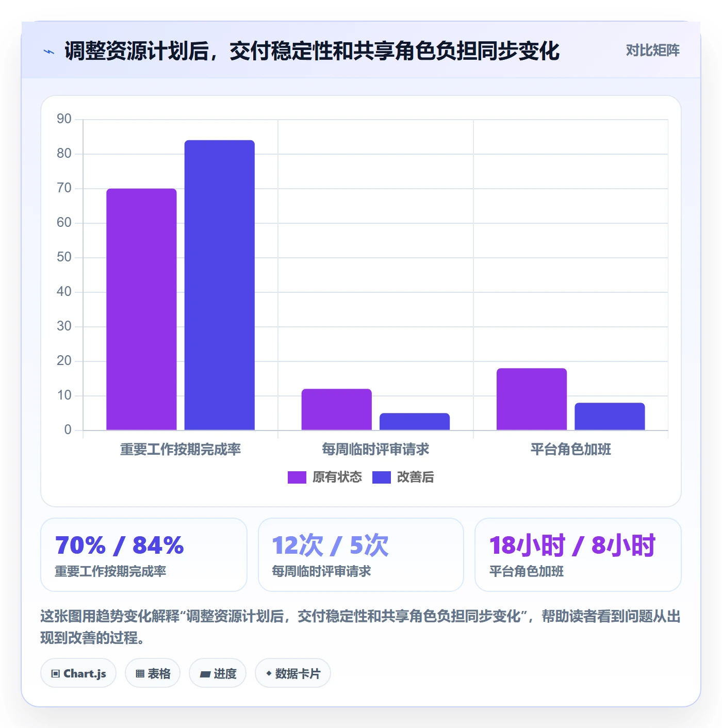Click the 每周临时评审请求 axis label
Screen dimensions: 722x728
(375, 450)
